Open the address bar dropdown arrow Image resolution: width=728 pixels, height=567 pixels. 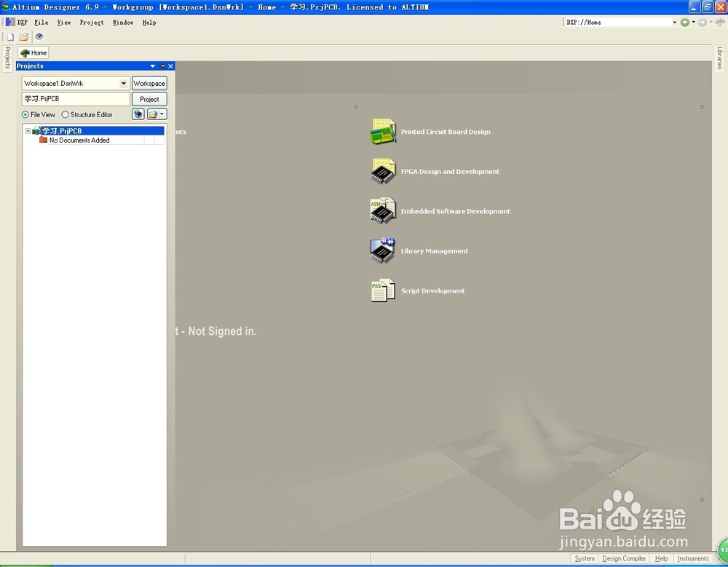(675, 23)
